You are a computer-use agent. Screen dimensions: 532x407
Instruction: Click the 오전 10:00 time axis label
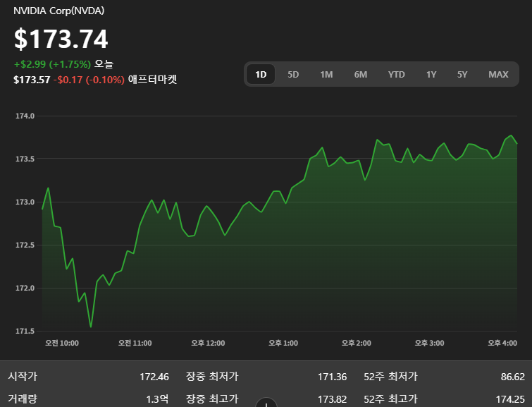62,343
